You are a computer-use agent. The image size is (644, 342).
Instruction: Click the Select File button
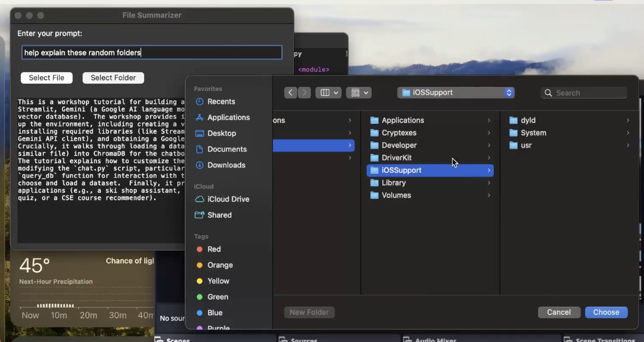click(x=47, y=78)
